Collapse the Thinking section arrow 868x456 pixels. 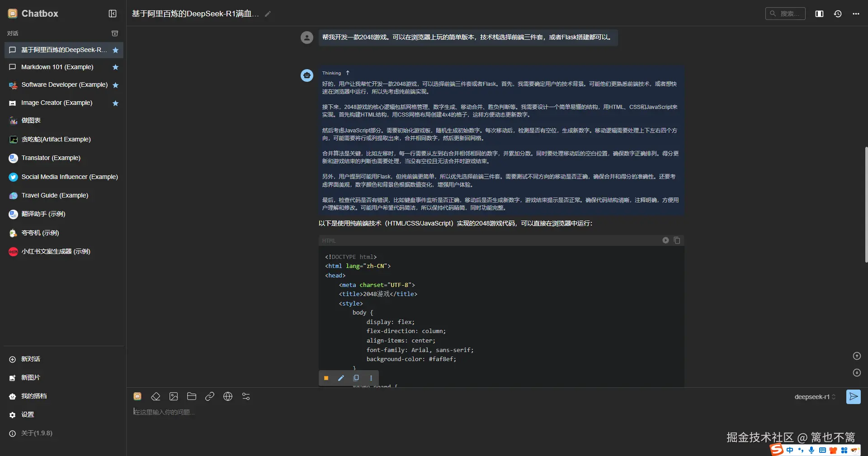click(x=348, y=73)
